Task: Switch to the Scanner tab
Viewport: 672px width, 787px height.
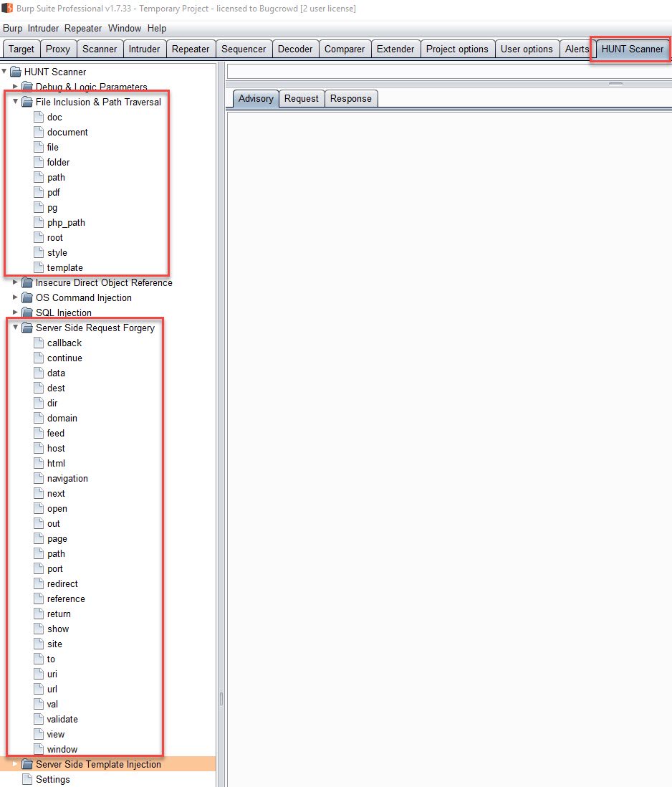Action: tap(100, 49)
